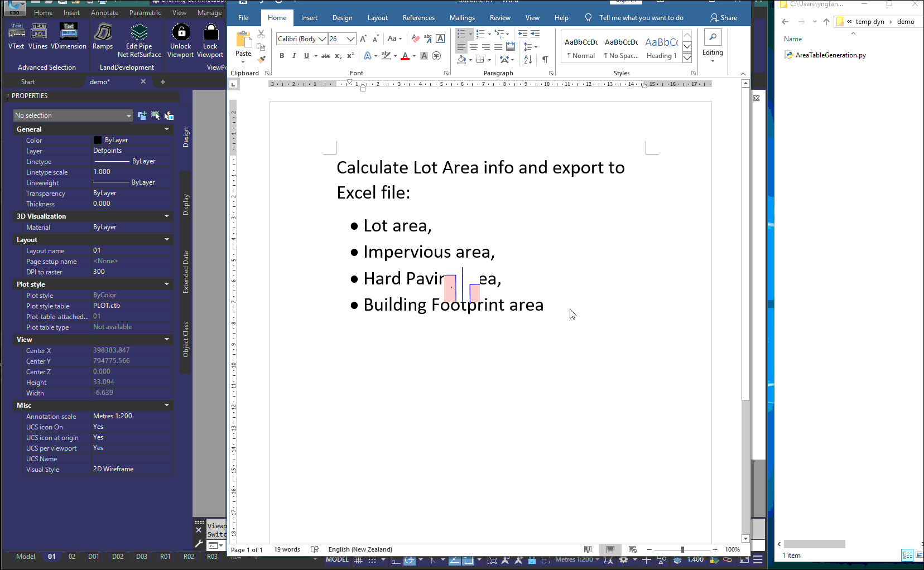Click the Shading paint bucket icon
The width and height of the screenshot is (924, 570).
[x=461, y=60]
